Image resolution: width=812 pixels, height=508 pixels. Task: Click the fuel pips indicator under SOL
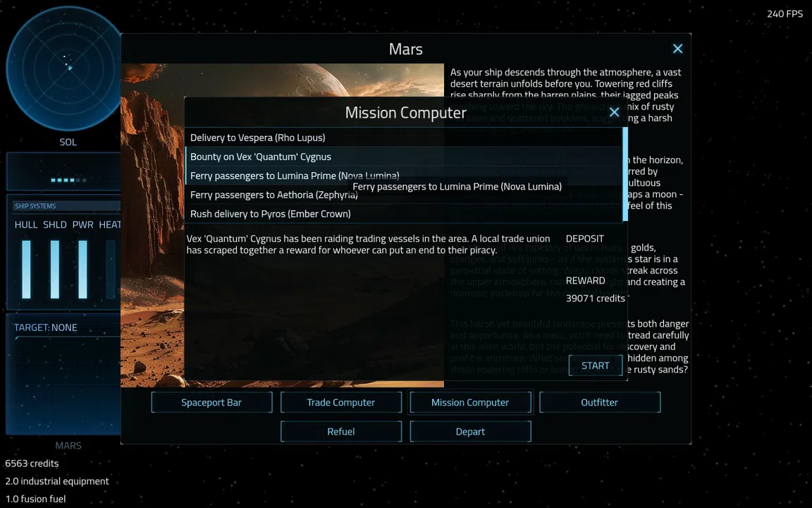68,181
